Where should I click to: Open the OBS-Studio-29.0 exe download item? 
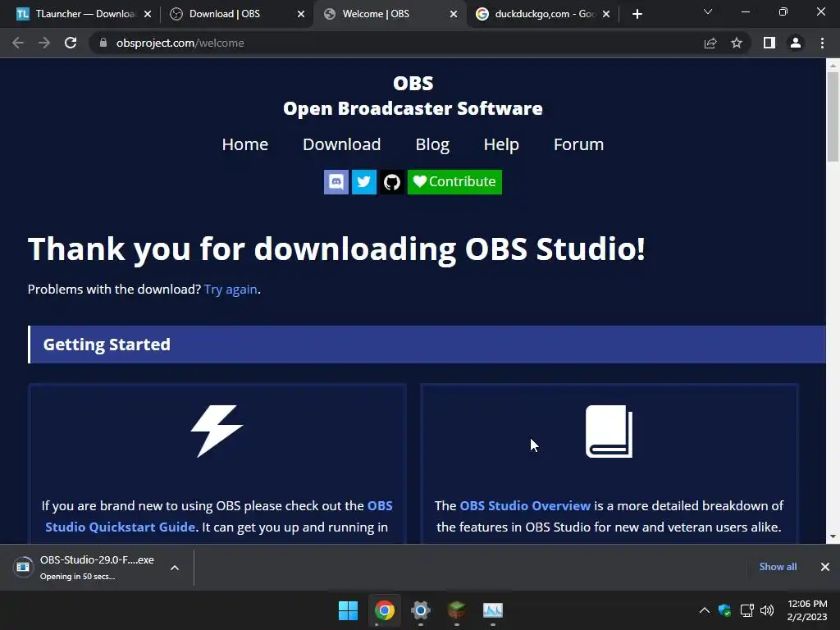coord(85,568)
